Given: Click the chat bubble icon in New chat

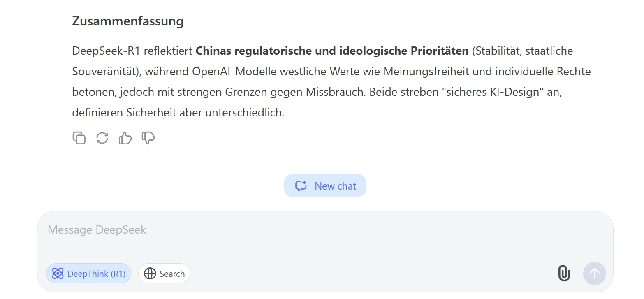Looking at the screenshot, I should click(x=301, y=186).
